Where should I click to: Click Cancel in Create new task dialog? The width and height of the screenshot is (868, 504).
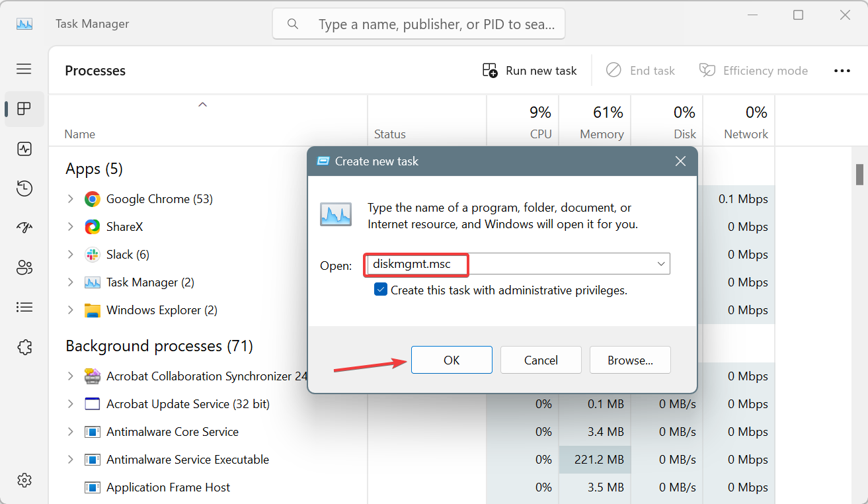(x=541, y=360)
